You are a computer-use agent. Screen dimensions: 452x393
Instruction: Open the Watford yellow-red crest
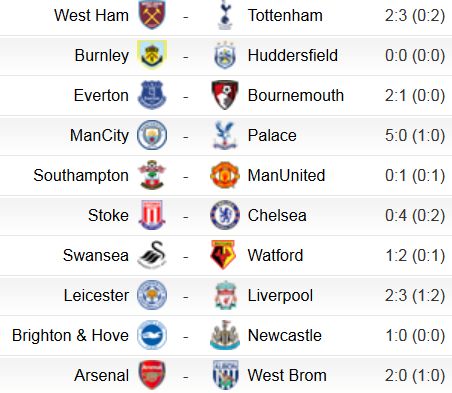click(x=224, y=255)
